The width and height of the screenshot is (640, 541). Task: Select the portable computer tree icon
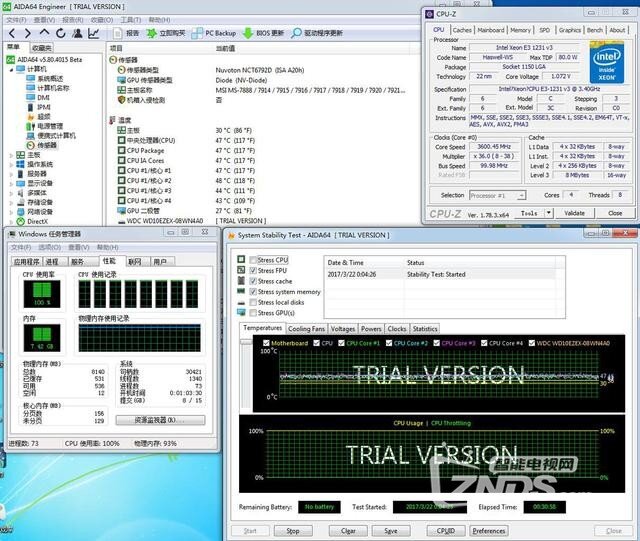31,136
